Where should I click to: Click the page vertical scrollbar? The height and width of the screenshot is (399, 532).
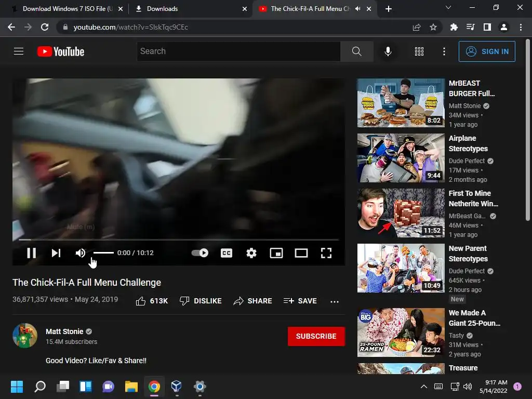[x=527, y=130]
